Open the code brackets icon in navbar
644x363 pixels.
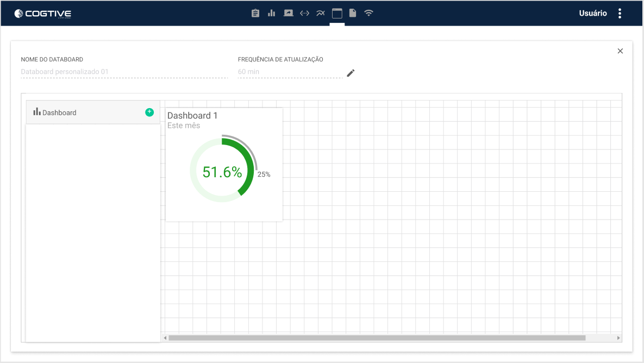pos(304,13)
